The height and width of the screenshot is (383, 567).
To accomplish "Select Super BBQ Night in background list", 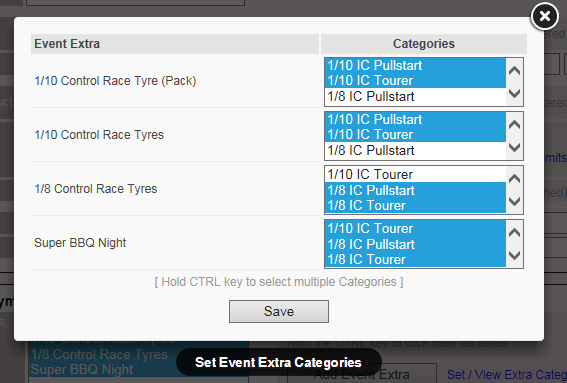I will click(82, 370).
